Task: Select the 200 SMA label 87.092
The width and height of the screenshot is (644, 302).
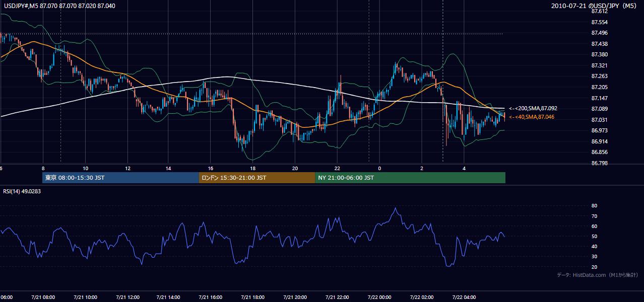Action: (533, 108)
